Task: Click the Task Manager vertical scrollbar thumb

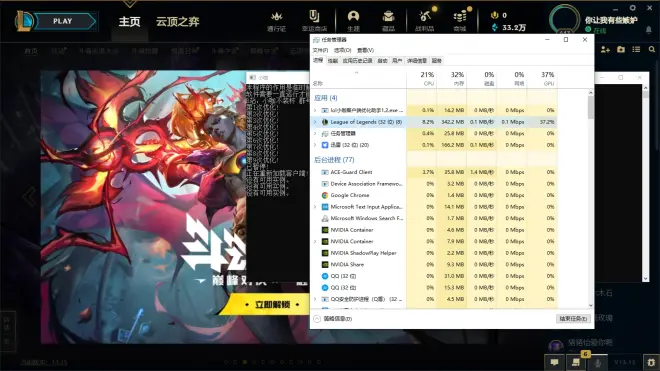Action: tap(591, 108)
